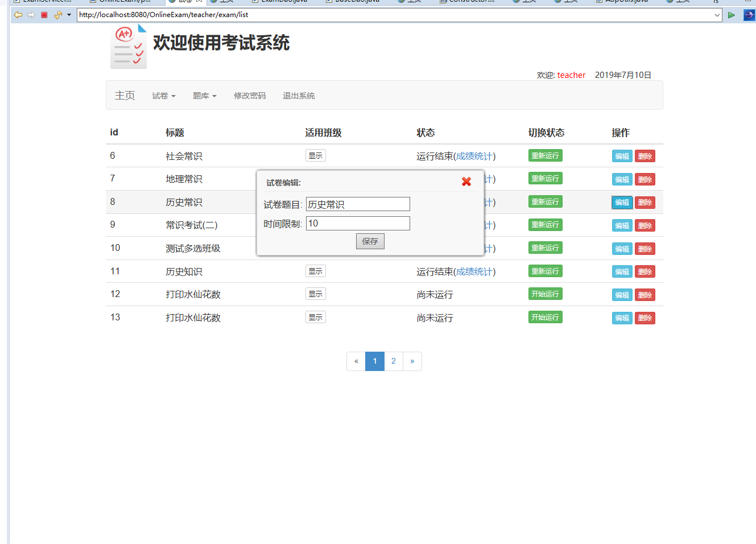Open the 题库 dropdown menu
This screenshot has width=756, height=544.
click(204, 96)
